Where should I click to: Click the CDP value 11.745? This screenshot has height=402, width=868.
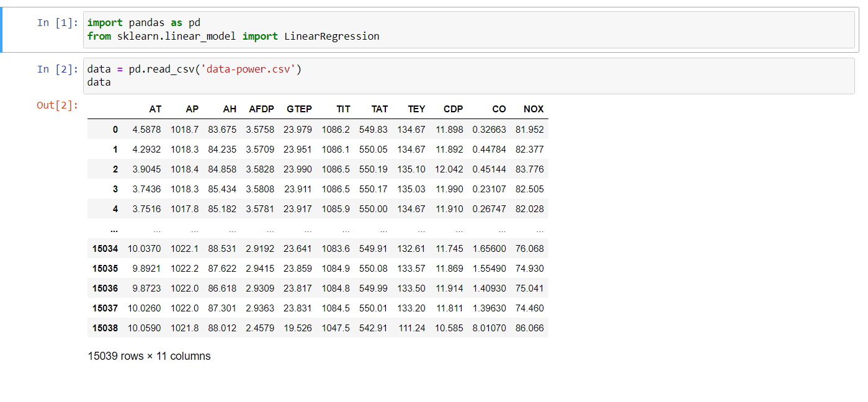click(449, 249)
